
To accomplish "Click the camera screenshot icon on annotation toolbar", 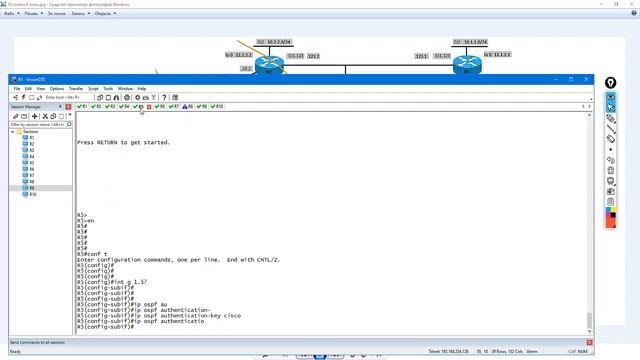I will (611, 191).
